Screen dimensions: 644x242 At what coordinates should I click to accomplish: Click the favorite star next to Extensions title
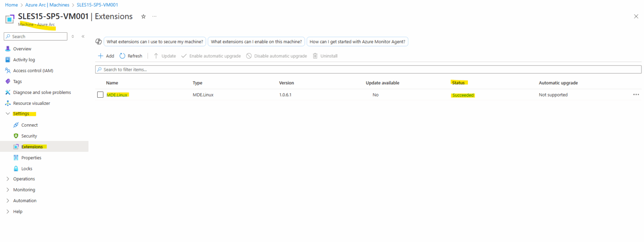pyautogui.click(x=143, y=16)
